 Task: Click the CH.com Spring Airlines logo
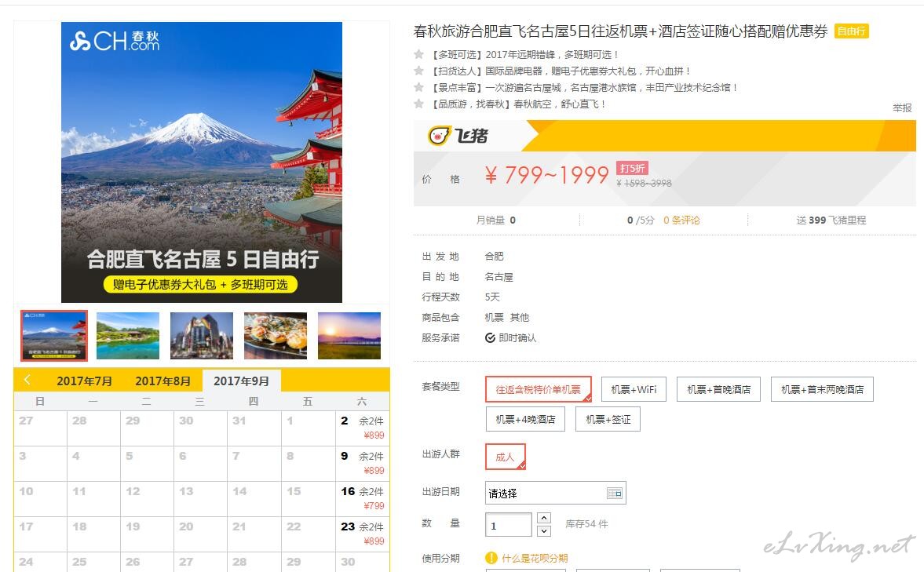(115, 41)
